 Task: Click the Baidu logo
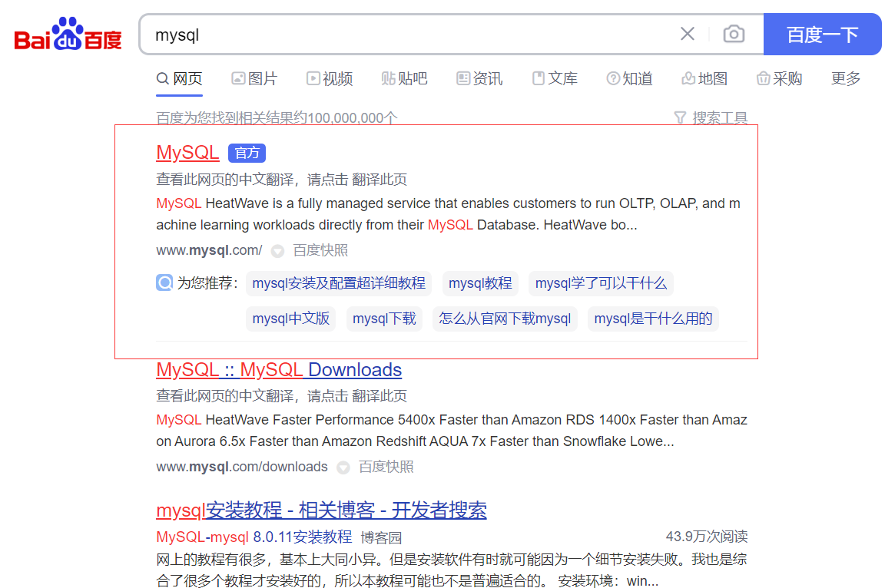pos(68,34)
